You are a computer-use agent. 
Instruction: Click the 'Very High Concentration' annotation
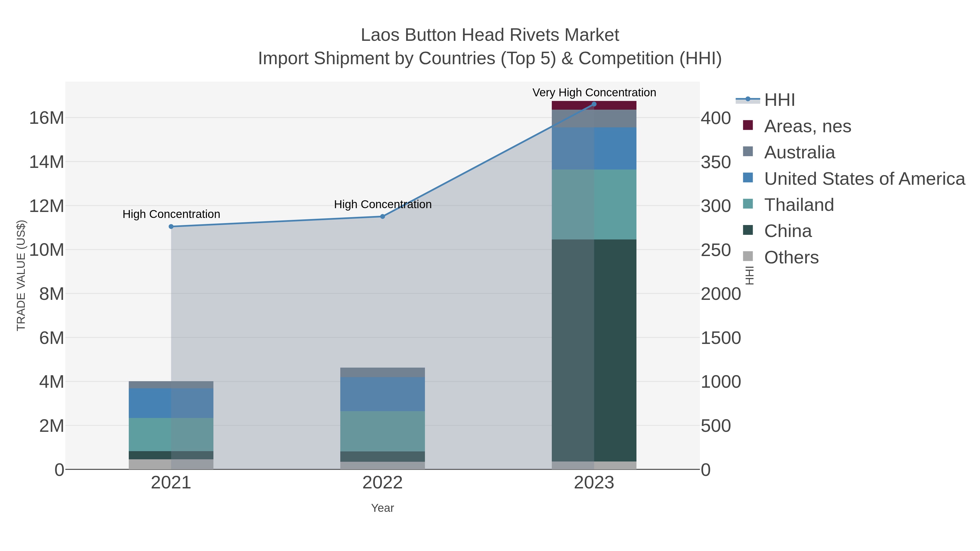594,93
